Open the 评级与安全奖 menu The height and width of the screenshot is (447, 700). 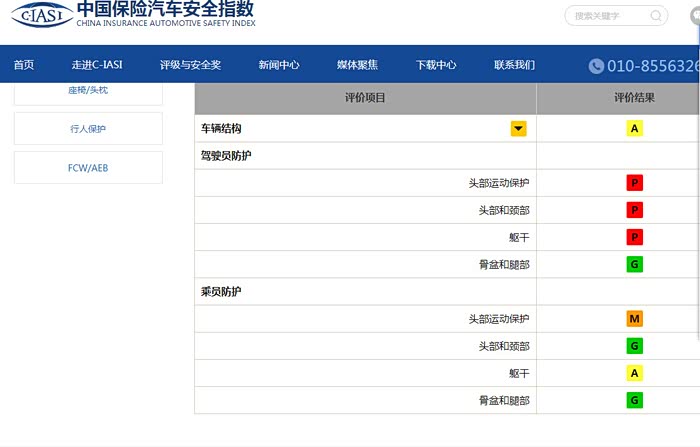(x=190, y=65)
